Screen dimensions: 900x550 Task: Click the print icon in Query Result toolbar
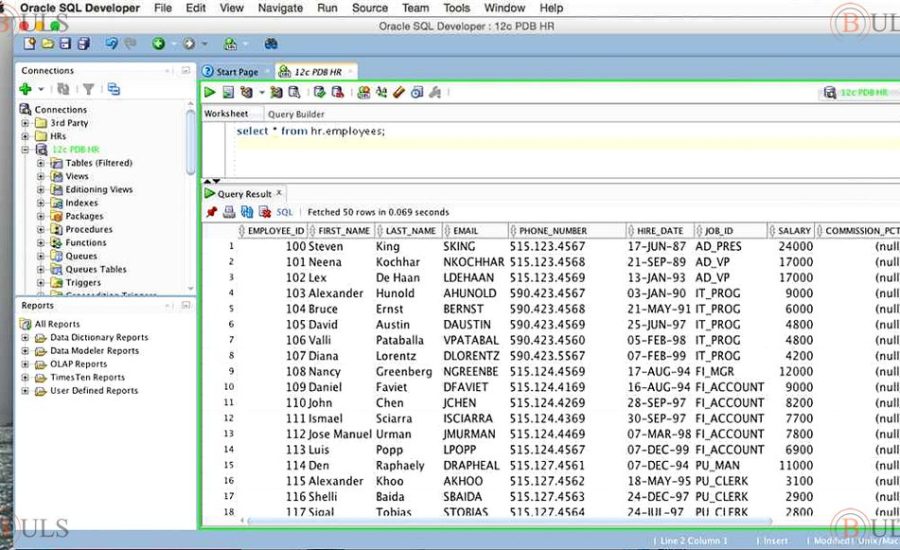tap(229, 212)
